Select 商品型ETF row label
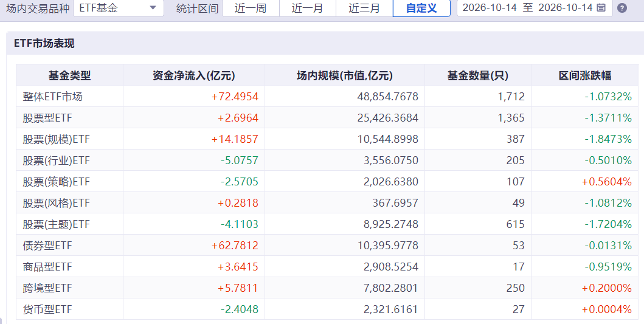This screenshot has height=324, width=644. (x=47, y=267)
